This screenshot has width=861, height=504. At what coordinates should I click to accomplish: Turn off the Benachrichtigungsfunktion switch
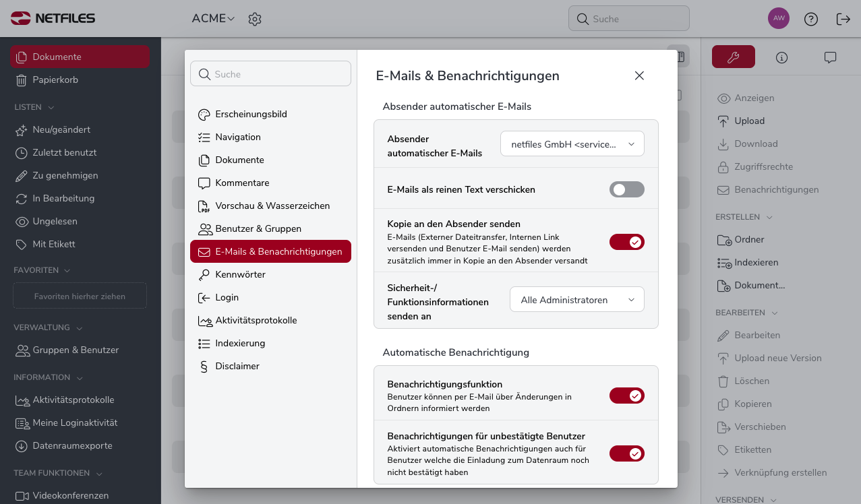[627, 396]
